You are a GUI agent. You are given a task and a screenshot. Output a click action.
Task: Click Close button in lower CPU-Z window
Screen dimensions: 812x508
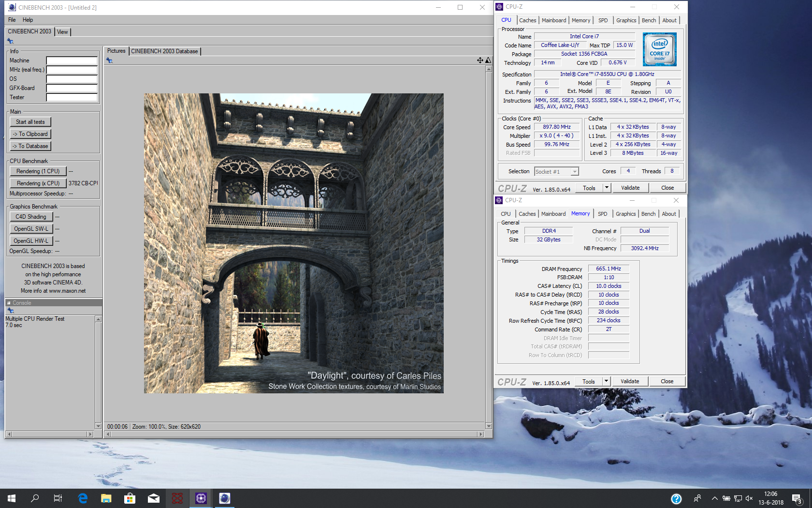coord(667,381)
